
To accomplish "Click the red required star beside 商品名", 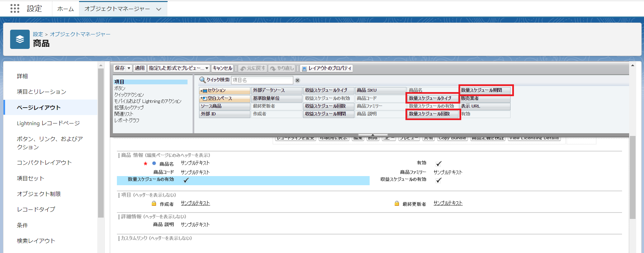I will pyautogui.click(x=145, y=164).
